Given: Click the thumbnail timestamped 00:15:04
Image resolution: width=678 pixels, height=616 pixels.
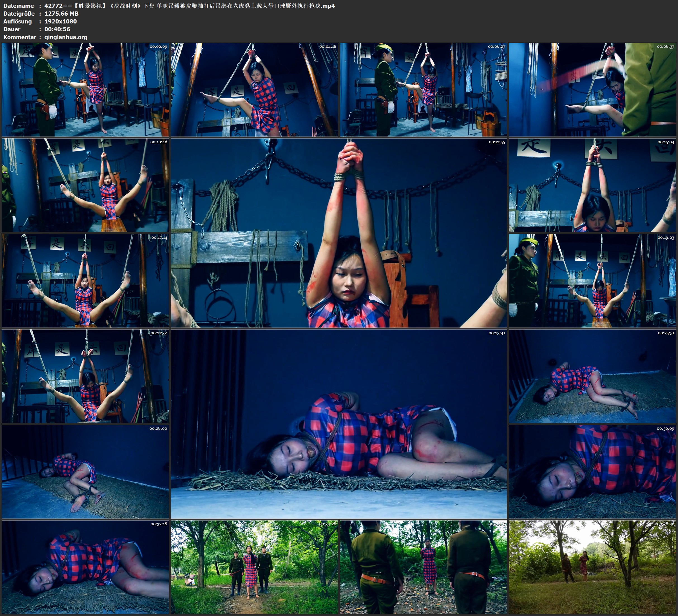Looking at the screenshot, I should point(592,185).
